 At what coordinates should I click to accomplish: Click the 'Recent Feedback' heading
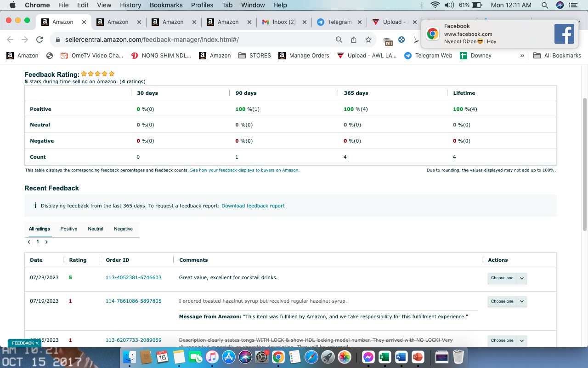pos(52,188)
